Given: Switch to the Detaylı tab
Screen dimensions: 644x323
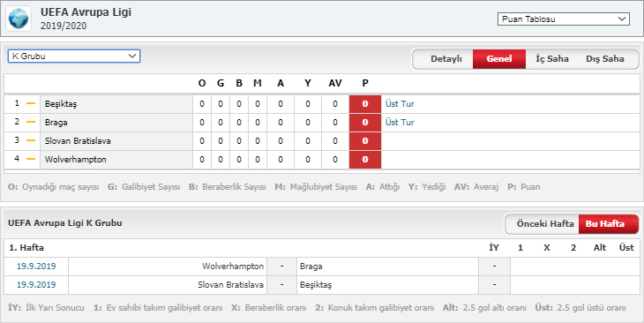Looking at the screenshot, I should (x=446, y=59).
